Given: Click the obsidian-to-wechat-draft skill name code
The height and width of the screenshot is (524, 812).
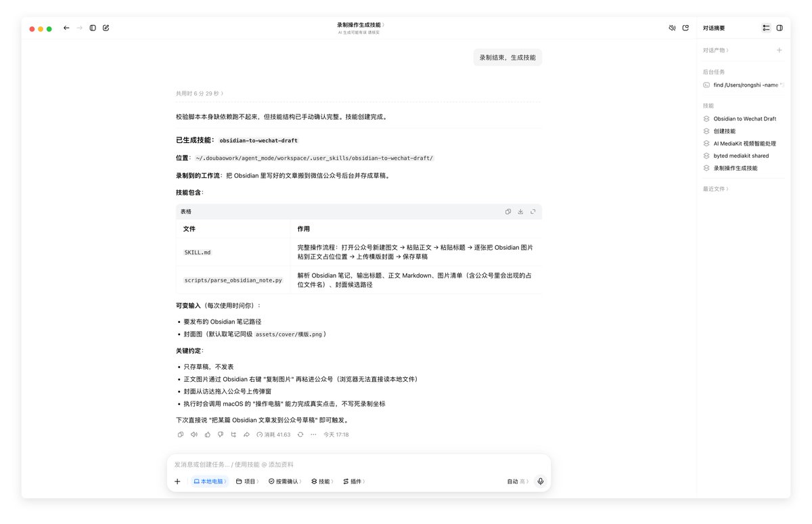Looking at the screenshot, I should tap(258, 141).
